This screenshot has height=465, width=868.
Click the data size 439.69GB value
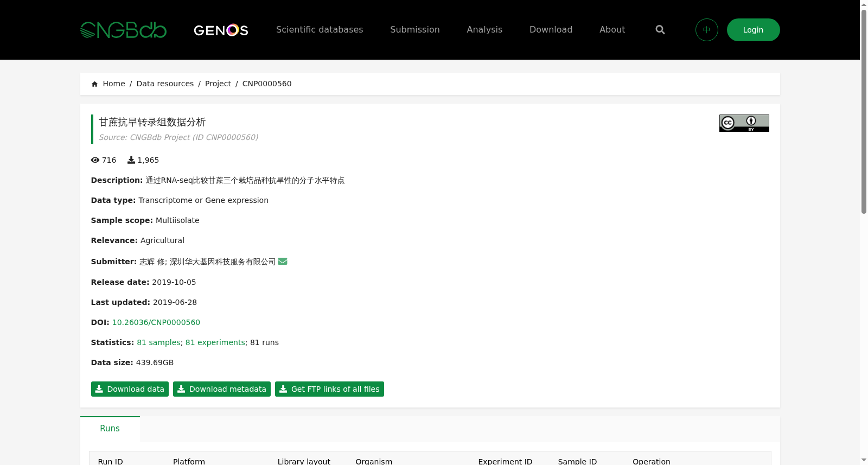tap(155, 362)
